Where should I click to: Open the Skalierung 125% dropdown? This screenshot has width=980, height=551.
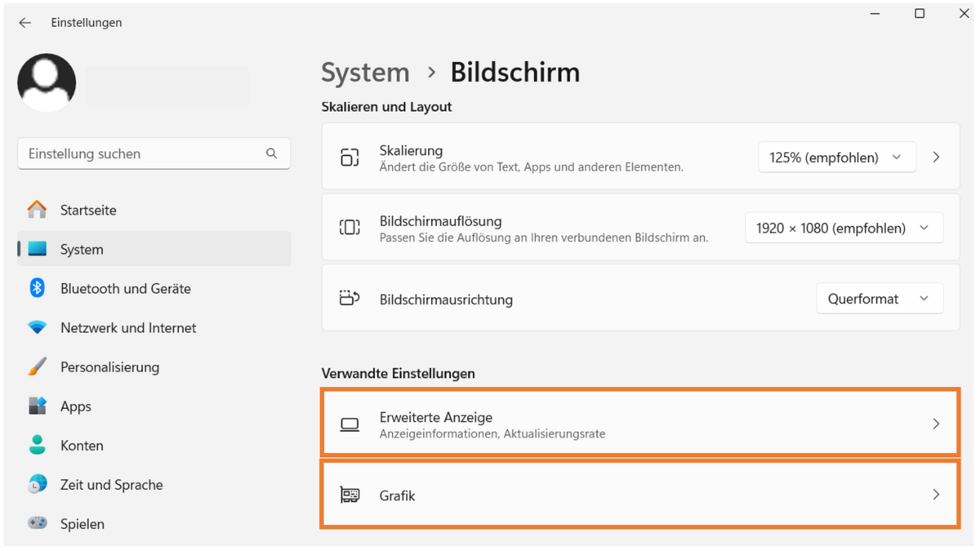coord(836,157)
